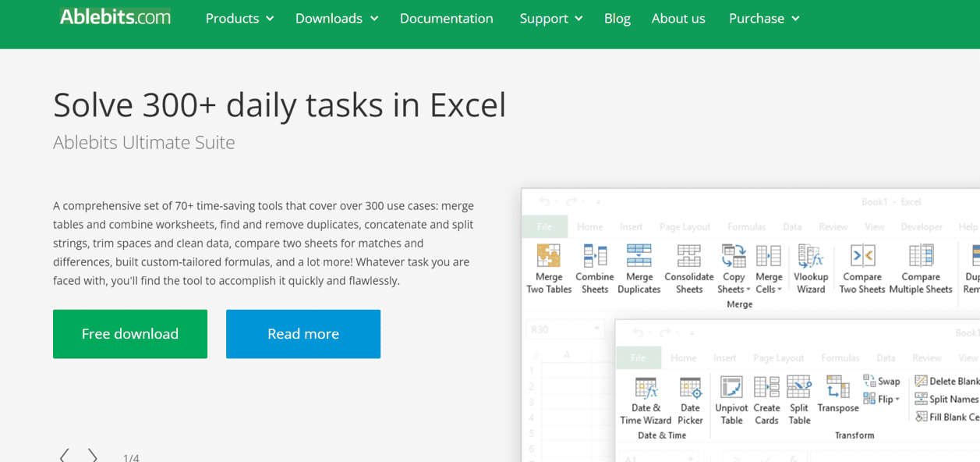Viewport: 980px width, 462px height.
Task: Open the Products dropdown menu
Action: pyautogui.click(x=239, y=18)
